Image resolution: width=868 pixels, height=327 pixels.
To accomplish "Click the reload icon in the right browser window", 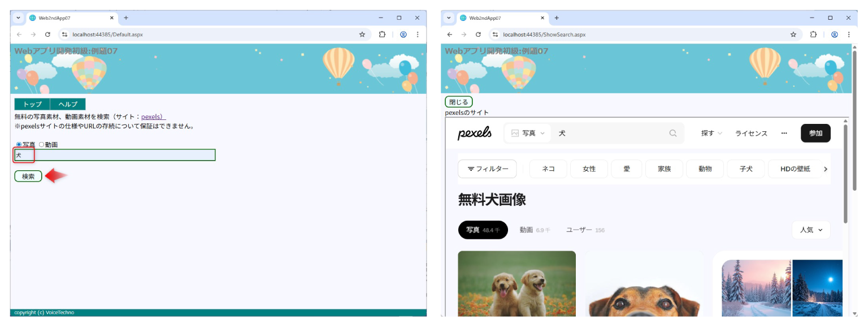I will tap(479, 34).
